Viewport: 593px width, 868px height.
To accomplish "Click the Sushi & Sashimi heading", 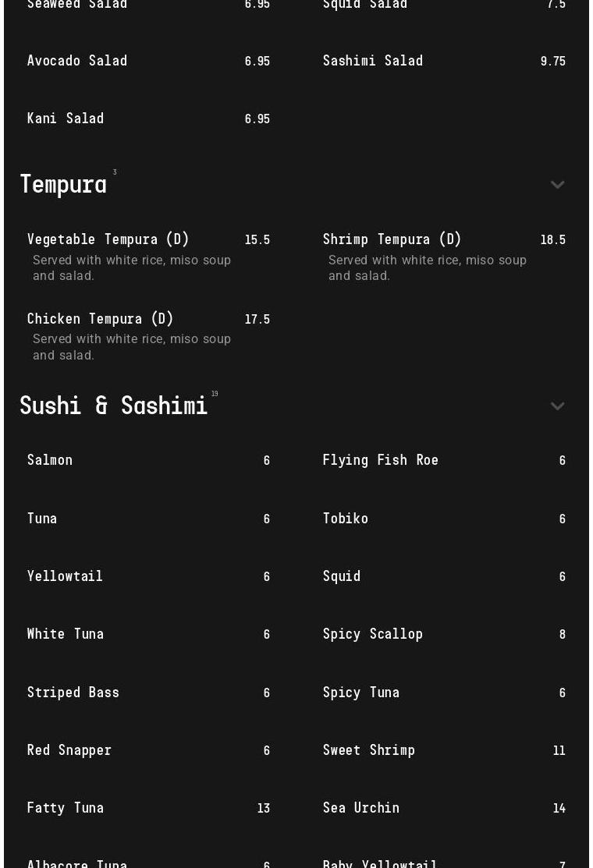I will click(114, 406).
